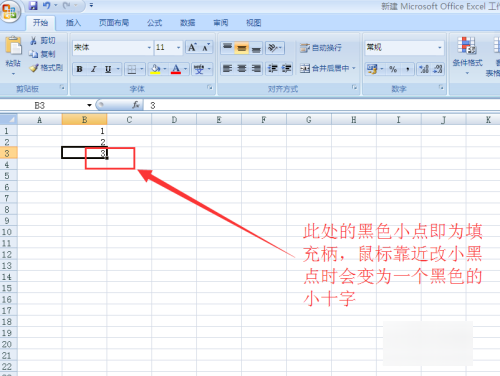
Task: Click the fx insert function icon
Action: [136, 105]
